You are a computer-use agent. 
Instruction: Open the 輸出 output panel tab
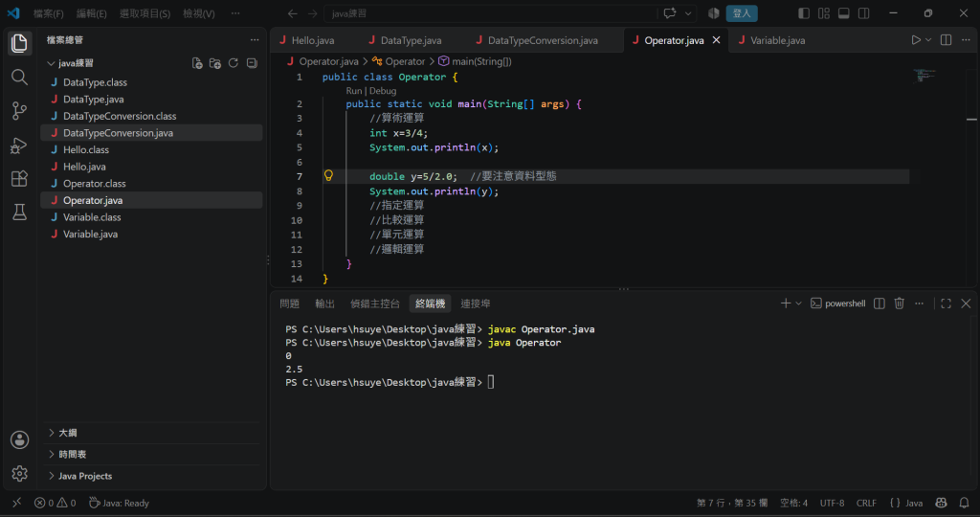pos(325,303)
